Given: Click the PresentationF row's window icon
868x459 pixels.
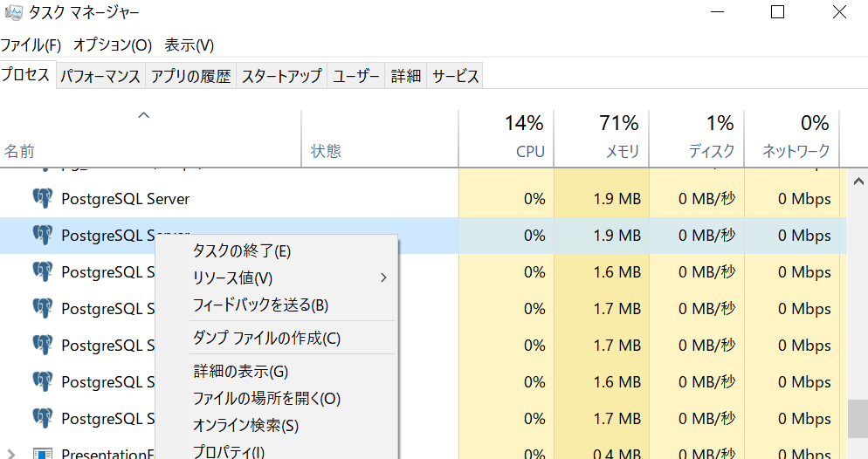Looking at the screenshot, I should [x=43, y=454].
